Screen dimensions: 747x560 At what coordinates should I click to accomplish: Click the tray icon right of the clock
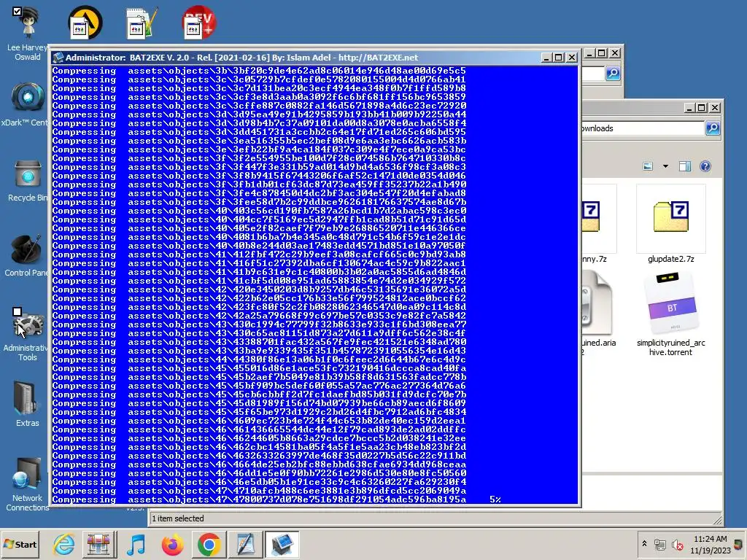pyautogui.click(x=739, y=543)
